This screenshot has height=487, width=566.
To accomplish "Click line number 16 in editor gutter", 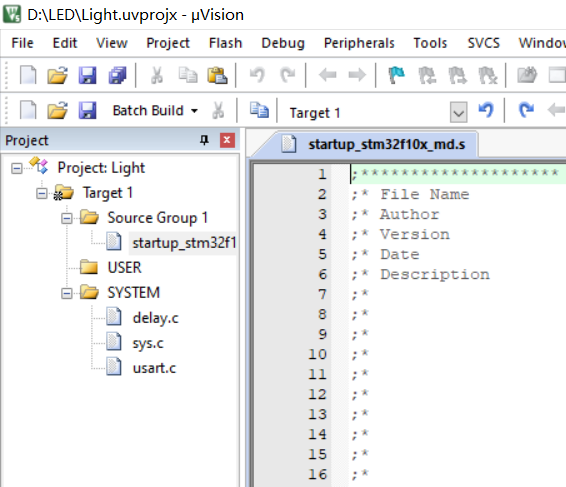I will tap(317, 474).
